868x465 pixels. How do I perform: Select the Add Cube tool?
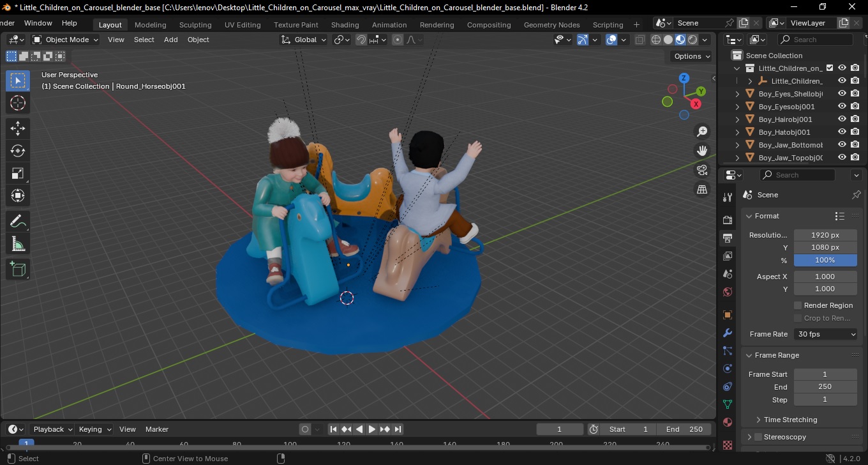click(x=18, y=270)
